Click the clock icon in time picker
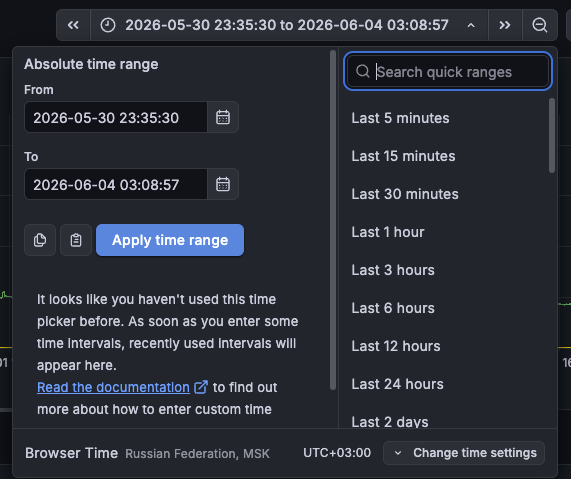The height and width of the screenshot is (479, 571). 108,25
